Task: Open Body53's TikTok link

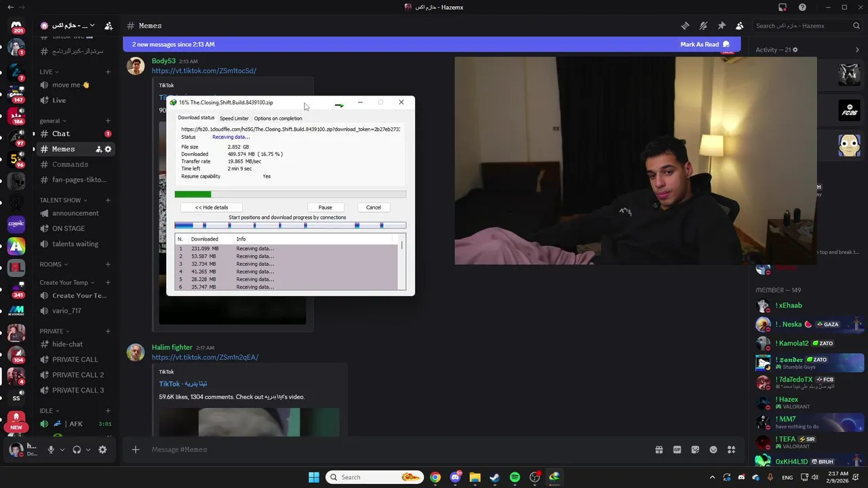Action: (x=204, y=70)
